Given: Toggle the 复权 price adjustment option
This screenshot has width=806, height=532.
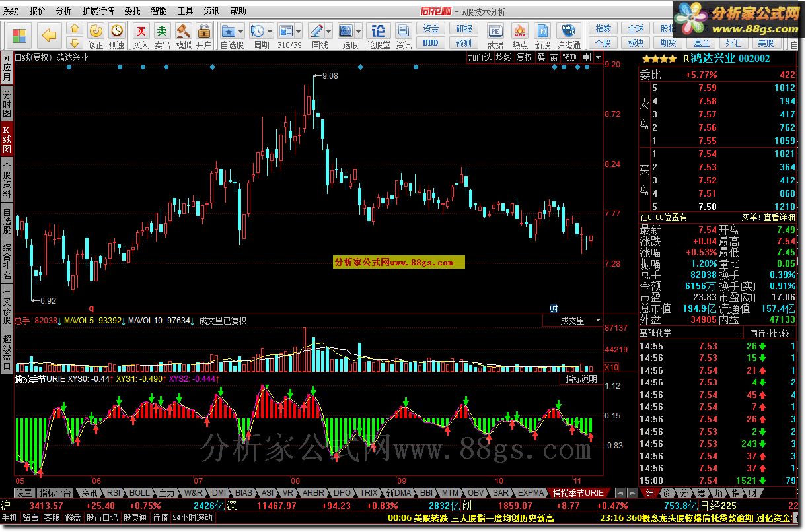Looking at the screenshot, I should pos(524,57).
